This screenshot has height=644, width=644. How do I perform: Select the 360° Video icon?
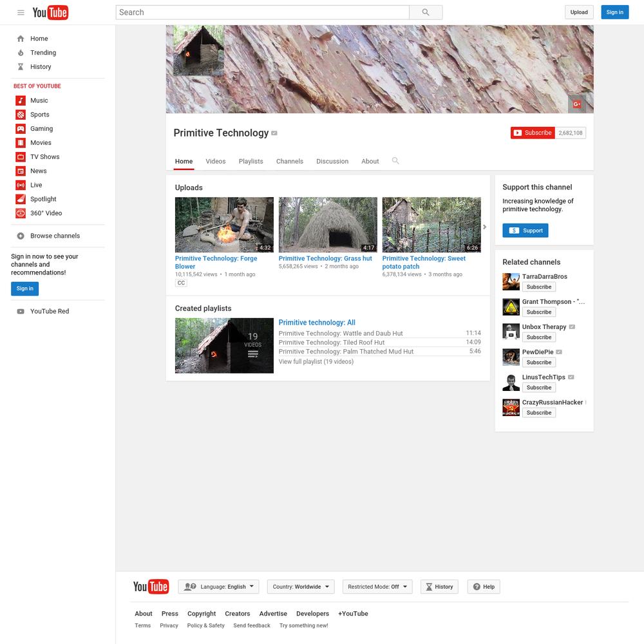coord(21,213)
